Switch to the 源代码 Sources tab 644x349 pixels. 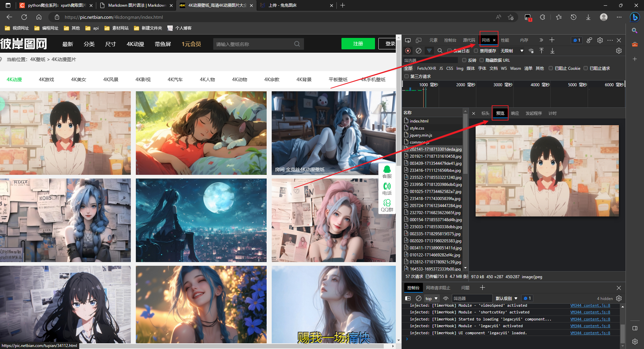point(469,40)
